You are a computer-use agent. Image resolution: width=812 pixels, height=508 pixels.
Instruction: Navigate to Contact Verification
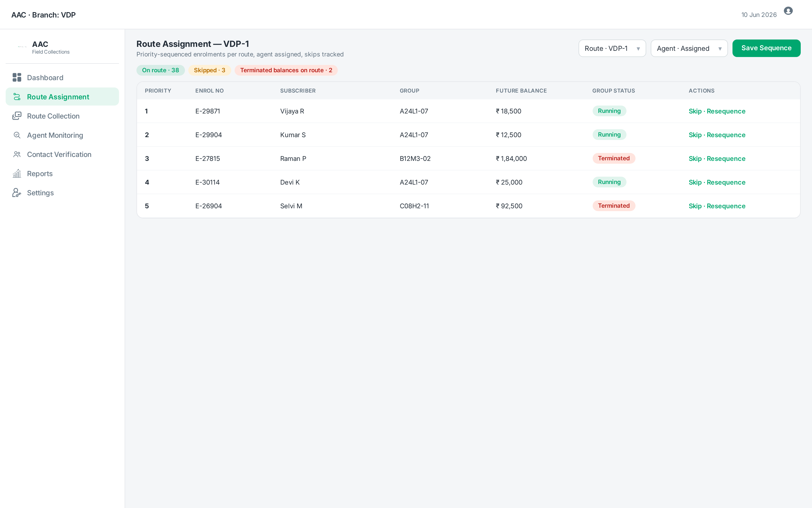62,154
